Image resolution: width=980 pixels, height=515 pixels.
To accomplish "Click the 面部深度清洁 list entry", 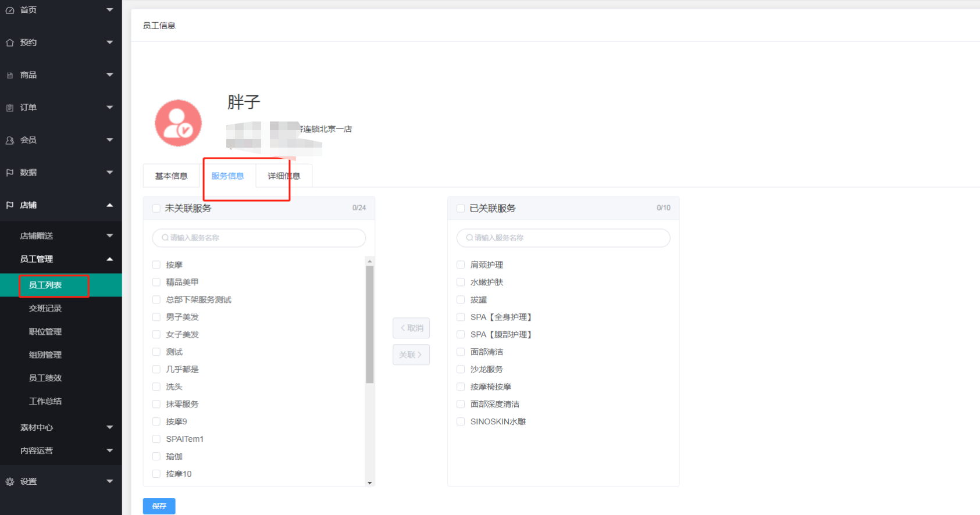I will [495, 404].
